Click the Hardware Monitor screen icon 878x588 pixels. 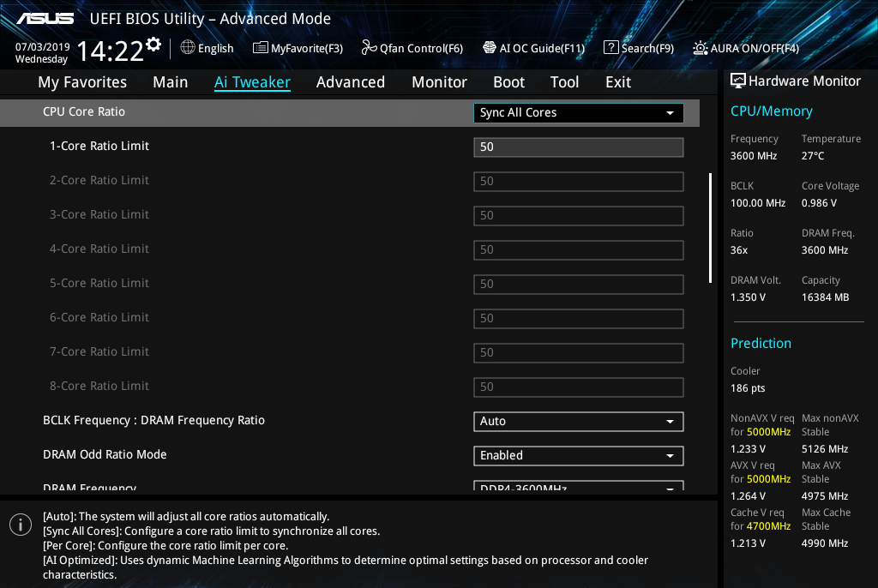(738, 81)
